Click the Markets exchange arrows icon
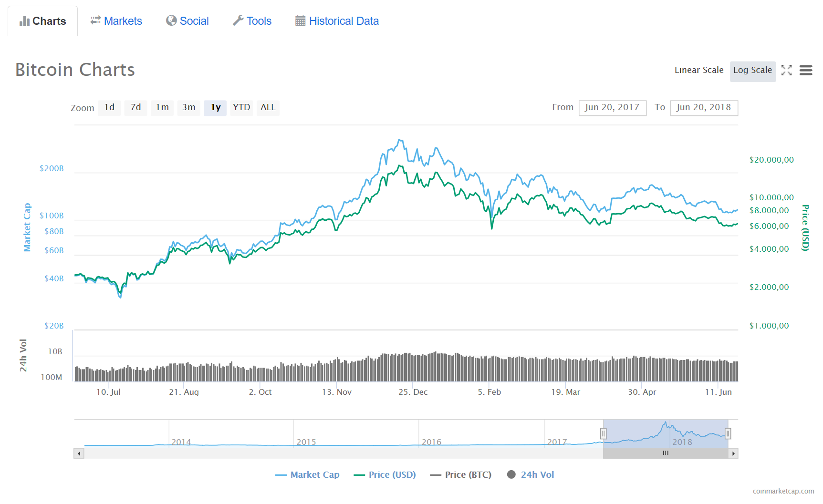 pyautogui.click(x=95, y=20)
